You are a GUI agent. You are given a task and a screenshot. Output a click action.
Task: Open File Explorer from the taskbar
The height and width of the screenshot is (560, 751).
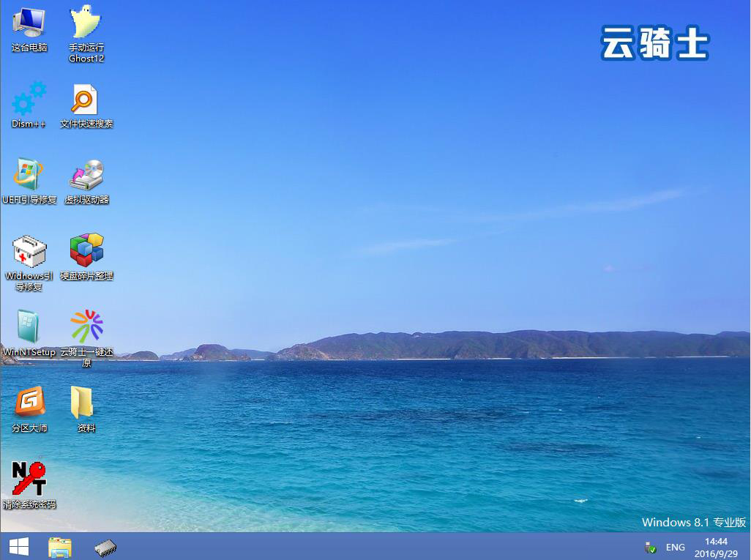60,547
